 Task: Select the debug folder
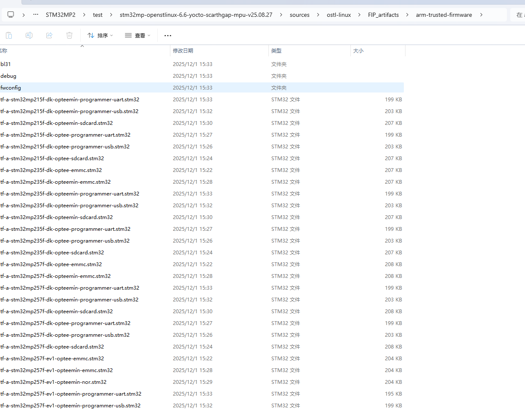(x=202, y=76)
